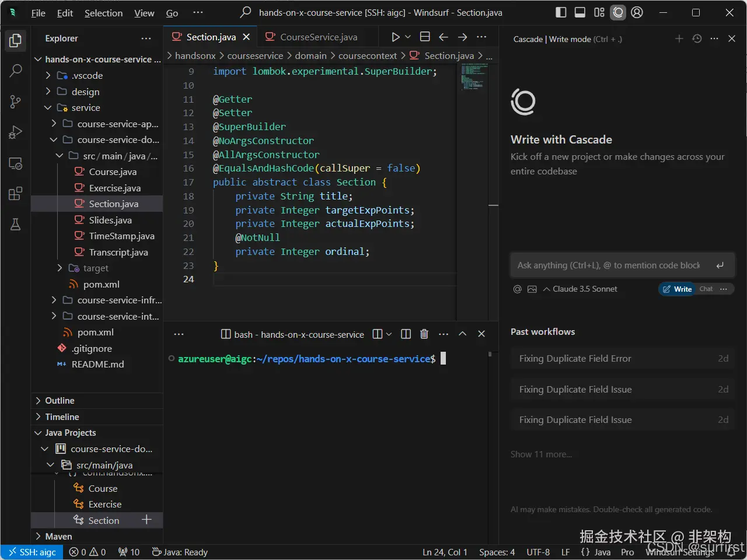The height and width of the screenshot is (560, 747).
Task: Click the split editor icon
Action: (x=425, y=37)
